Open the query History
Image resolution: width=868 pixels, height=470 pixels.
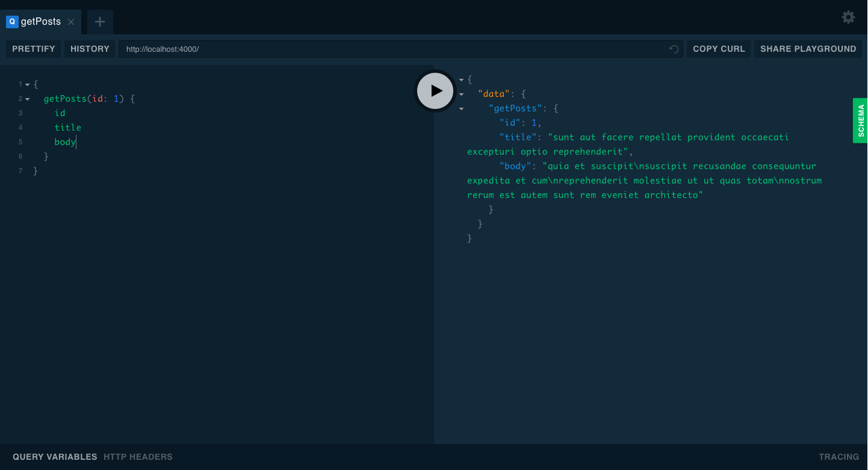[x=90, y=49]
